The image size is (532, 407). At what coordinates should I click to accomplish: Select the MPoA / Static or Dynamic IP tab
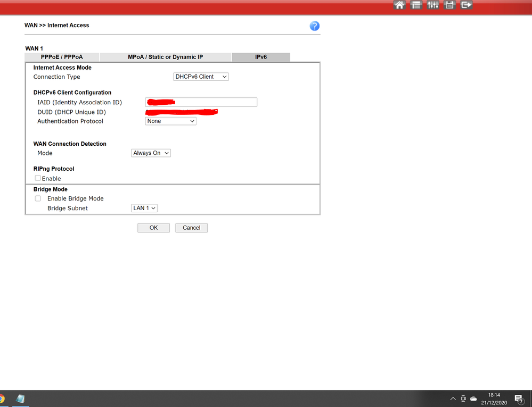165,57
